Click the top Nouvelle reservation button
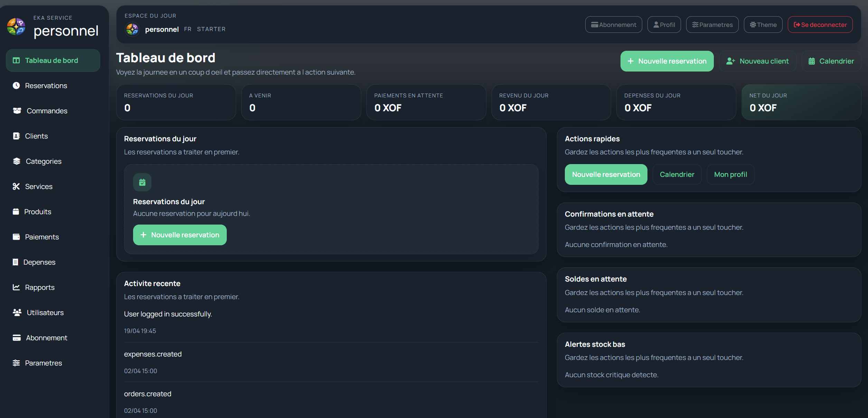868x418 pixels. pyautogui.click(x=667, y=61)
